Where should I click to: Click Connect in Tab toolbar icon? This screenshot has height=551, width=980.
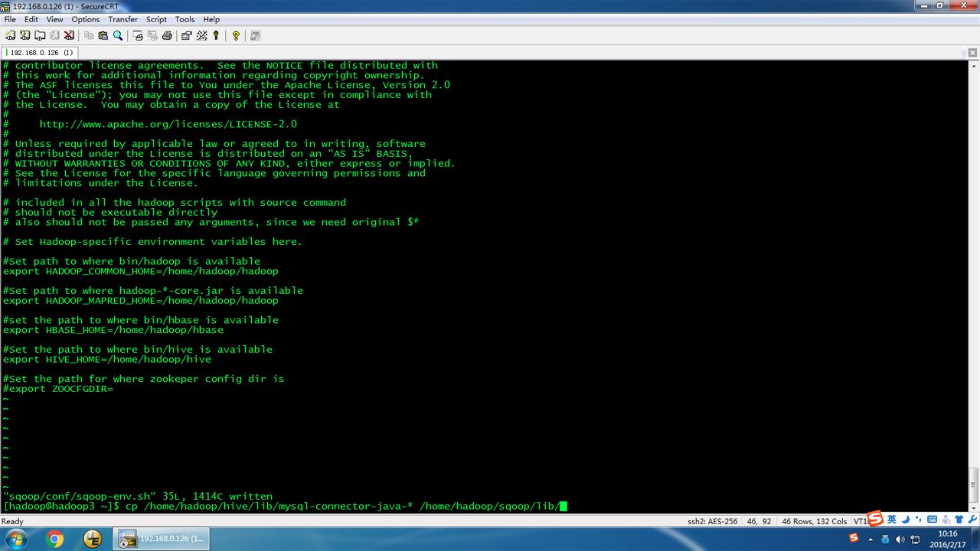click(x=40, y=35)
